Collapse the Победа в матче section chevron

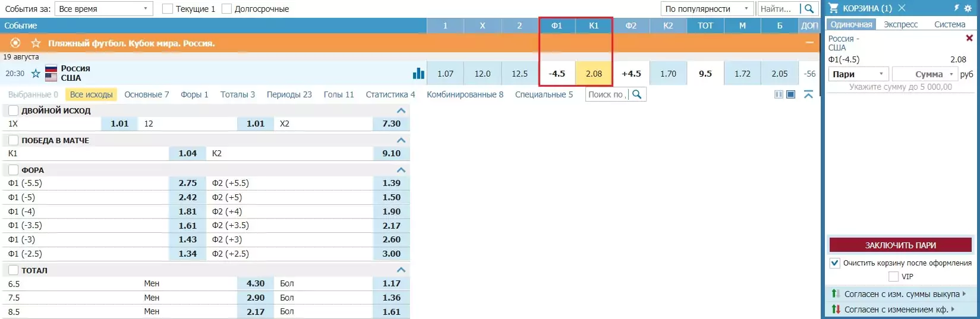tap(401, 140)
